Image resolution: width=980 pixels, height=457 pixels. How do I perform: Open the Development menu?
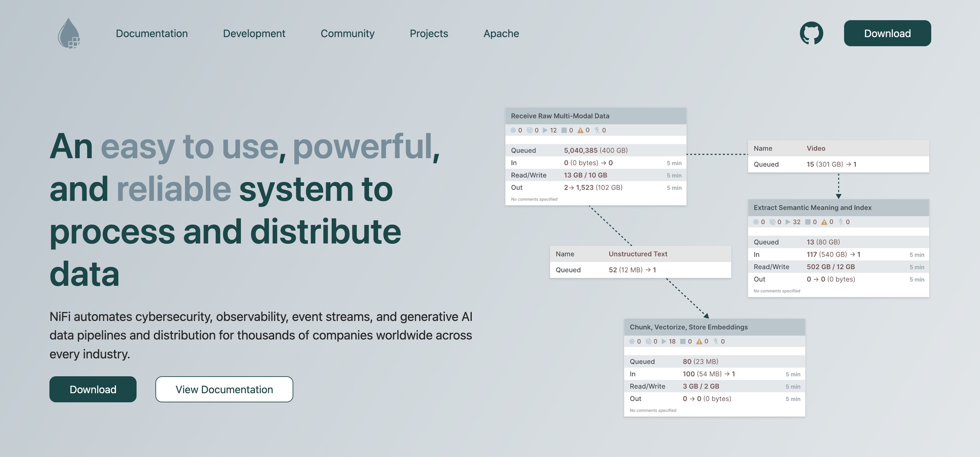(x=254, y=34)
